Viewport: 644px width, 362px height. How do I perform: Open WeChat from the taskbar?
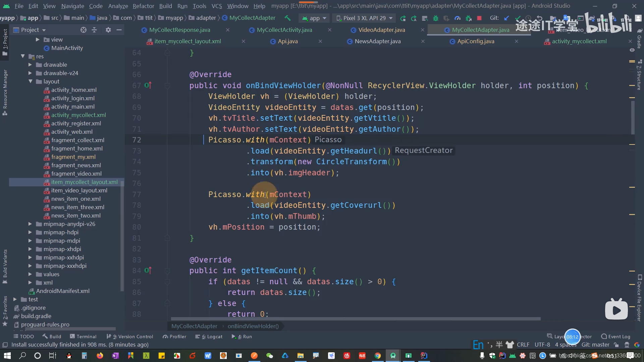coord(269,355)
